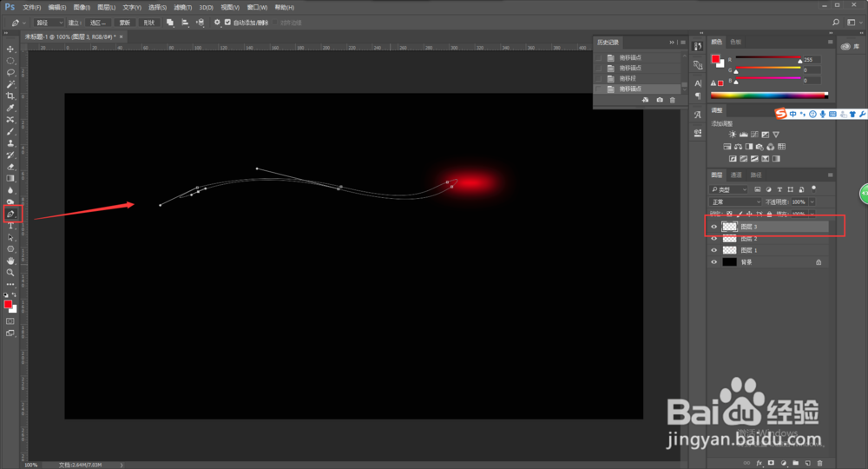This screenshot has height=469, width=868.
Task: Open the 图像(I) menu
Action: pos(82,7)
